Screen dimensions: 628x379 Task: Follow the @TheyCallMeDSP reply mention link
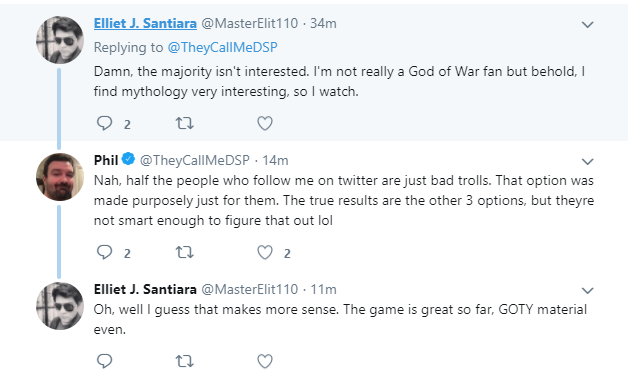222,47
